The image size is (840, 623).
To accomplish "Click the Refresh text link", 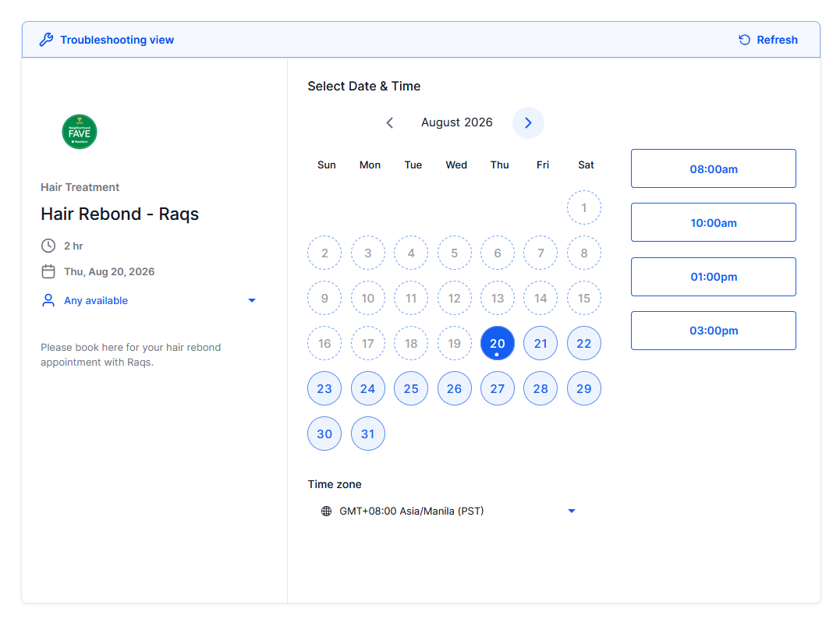I will (777, 40).
